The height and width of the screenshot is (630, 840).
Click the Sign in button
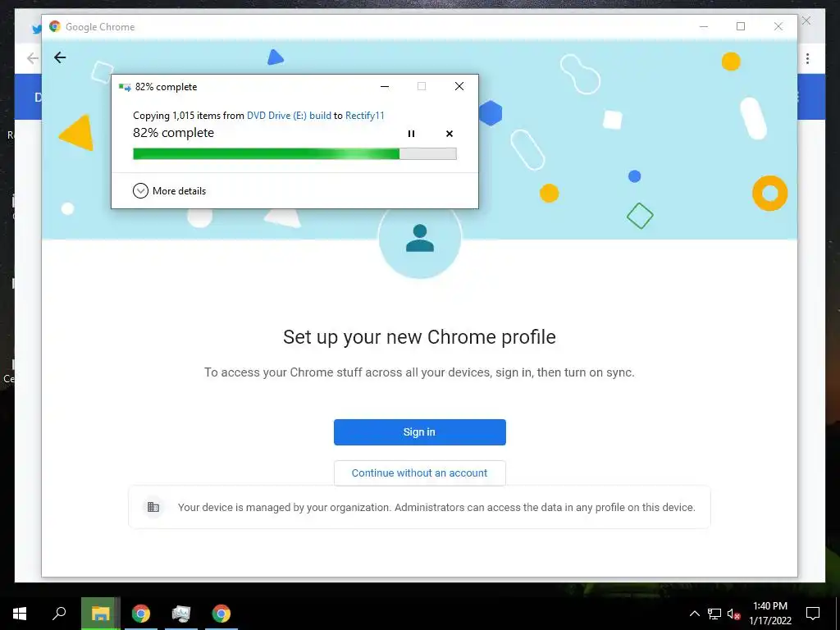(x=419, y=432)
